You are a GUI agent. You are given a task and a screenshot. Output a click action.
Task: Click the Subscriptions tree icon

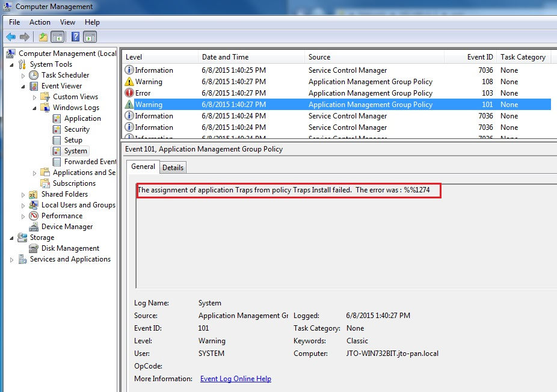point(45,183)
